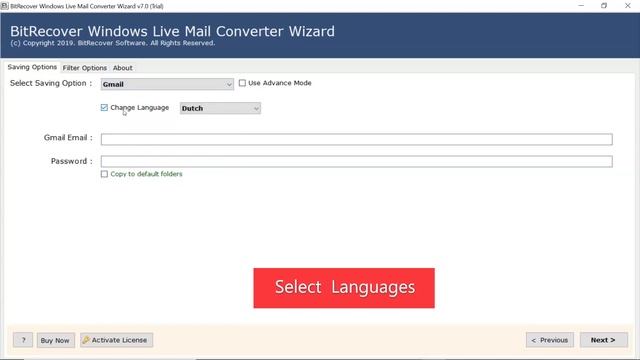Click the 'Password :' label

72,161
